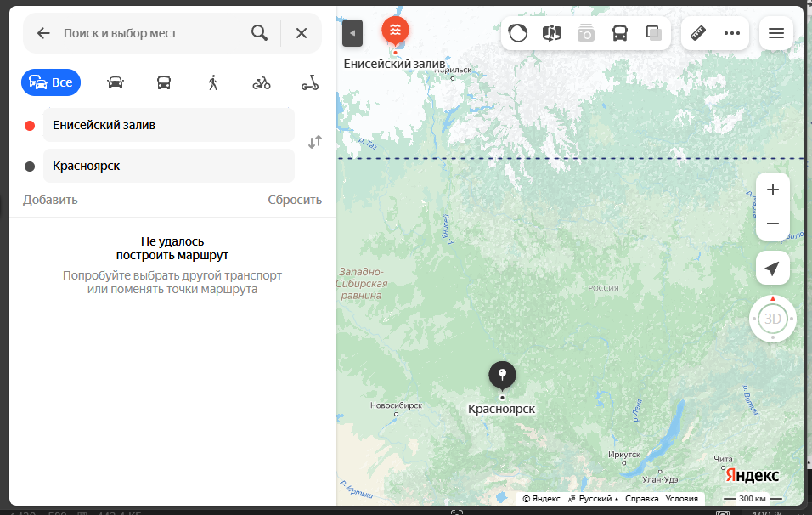Click the 'Красноярск' destination field
This screenshot has width=812, height=515.
(x=168, y=166)
